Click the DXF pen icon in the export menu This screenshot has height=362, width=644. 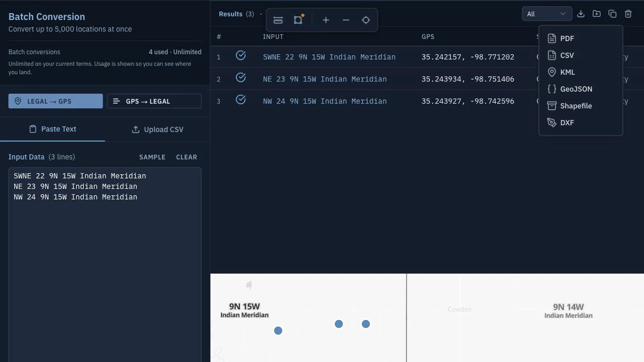click(x=552, y=123)
